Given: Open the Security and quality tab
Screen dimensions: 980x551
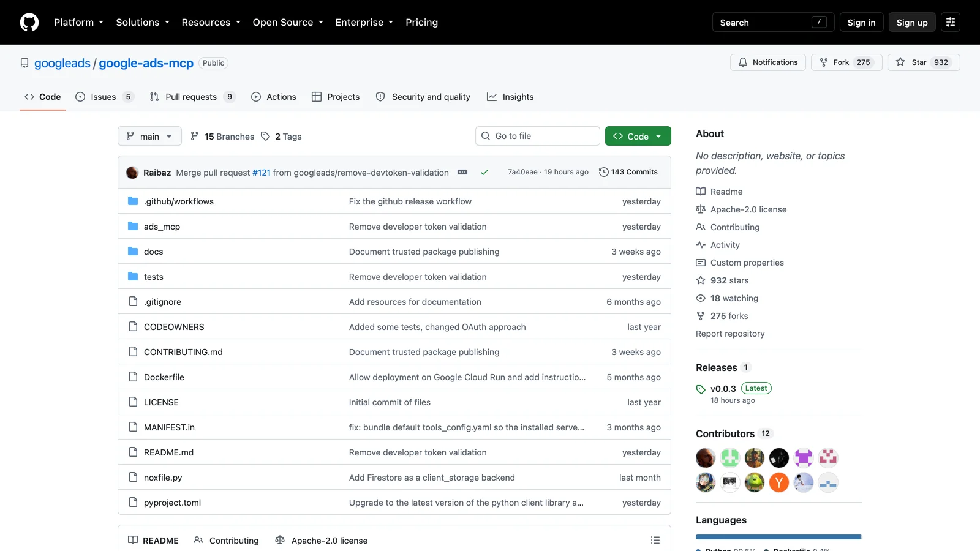Looking at the screenshot, I should coord(423,97).
